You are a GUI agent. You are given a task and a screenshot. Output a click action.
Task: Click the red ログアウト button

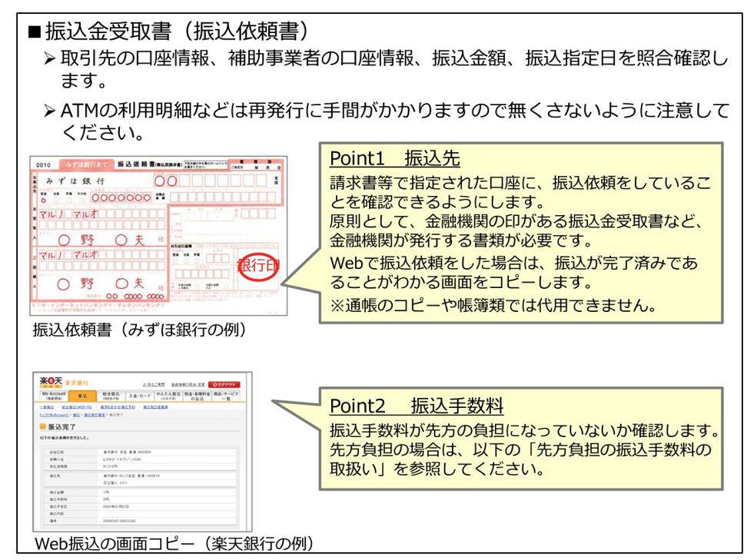tap(224, 383)
